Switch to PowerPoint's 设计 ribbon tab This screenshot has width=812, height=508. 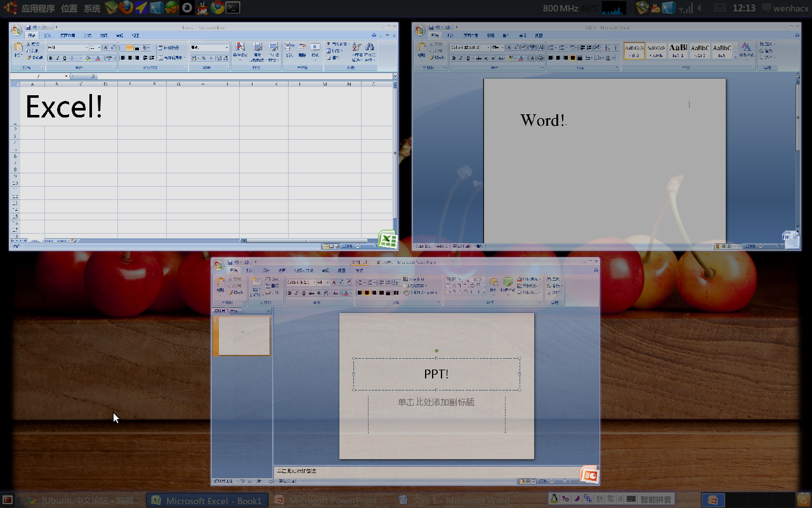point(266,271)
